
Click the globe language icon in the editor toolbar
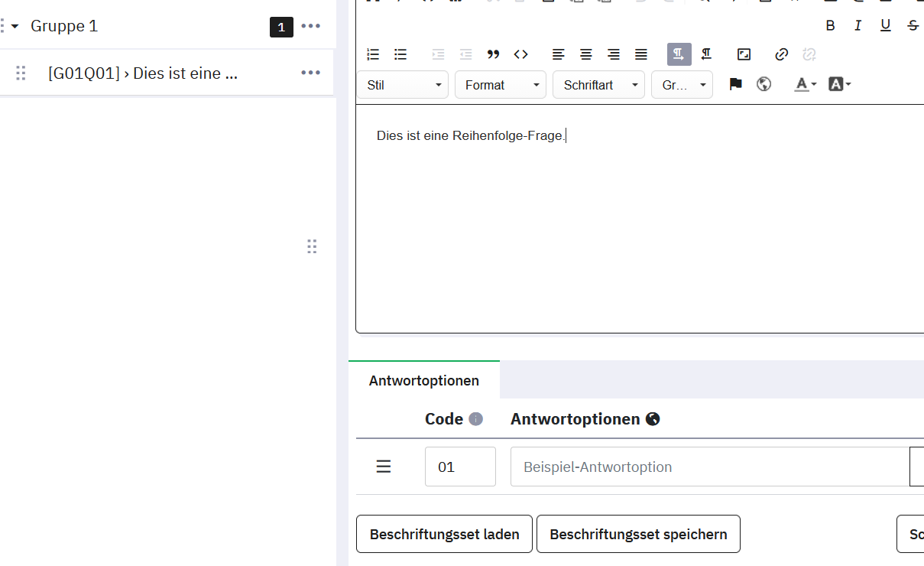764,85
